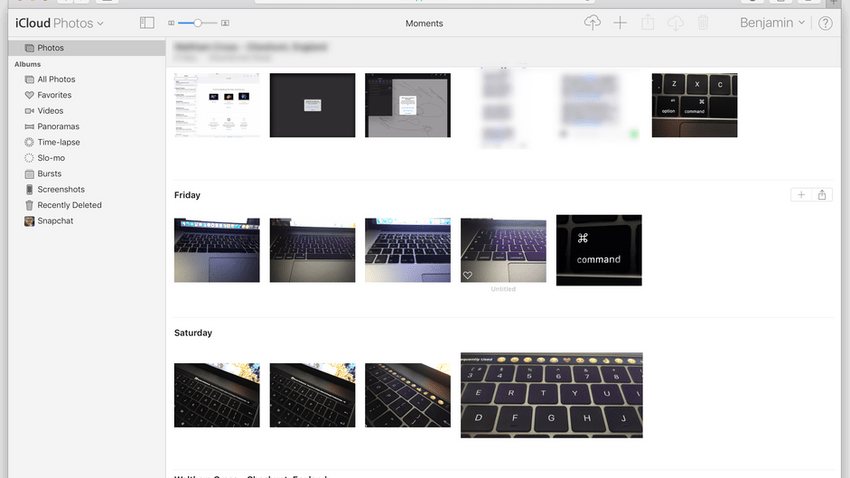Open the second Friday laptop keyboard photo
This screenshot has width=850, height=478.
(x=312, y=250)
